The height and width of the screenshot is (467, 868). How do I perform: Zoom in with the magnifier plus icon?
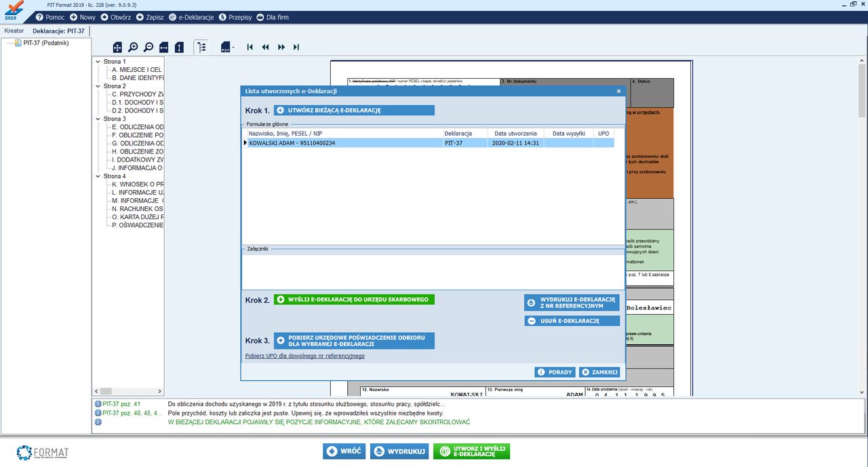coord(133,47)
